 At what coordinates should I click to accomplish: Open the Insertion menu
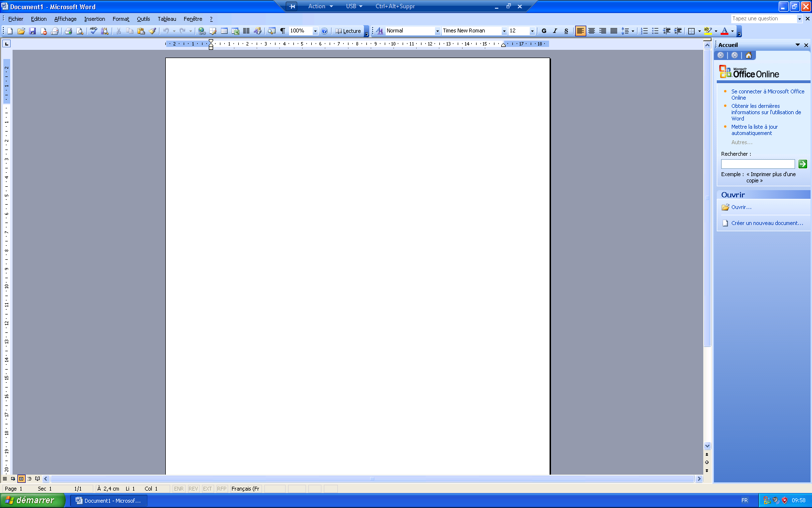(x=94, y=19)
